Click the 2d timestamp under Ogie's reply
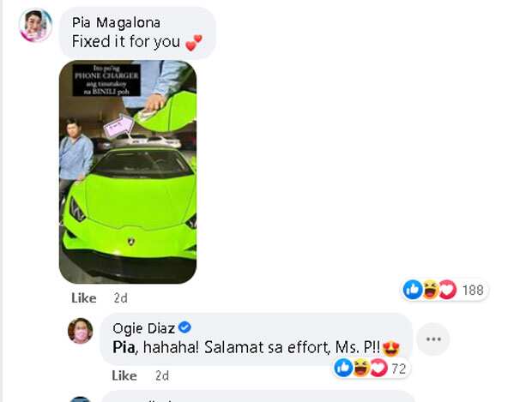Screen dimensions: 532x402 tap(162, 375)
